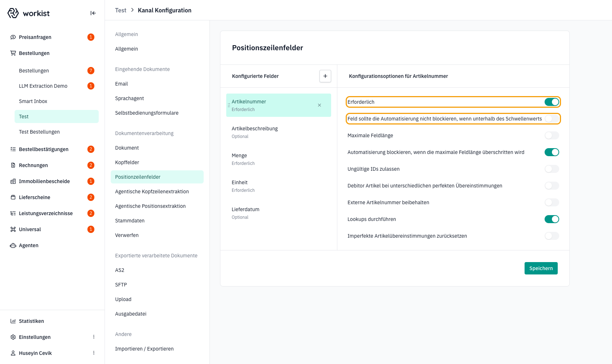Click the Universal notification badge
612x364 pixels.
[91, 229]
